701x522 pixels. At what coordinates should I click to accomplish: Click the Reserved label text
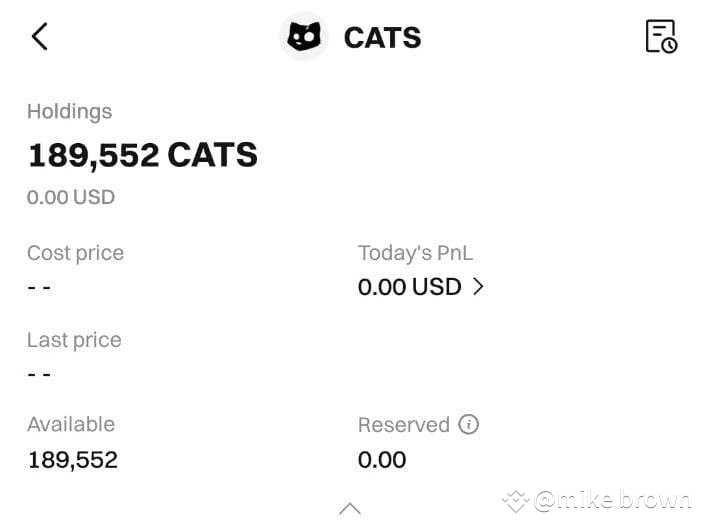pyautogui.click(x=403, y=425)
